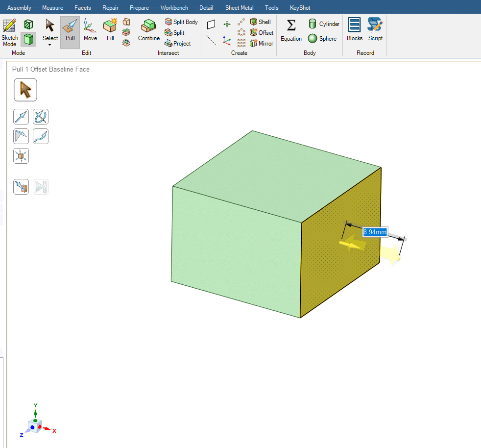Insert a Cylinder body

pyautogui.click(x=324, y=24)
